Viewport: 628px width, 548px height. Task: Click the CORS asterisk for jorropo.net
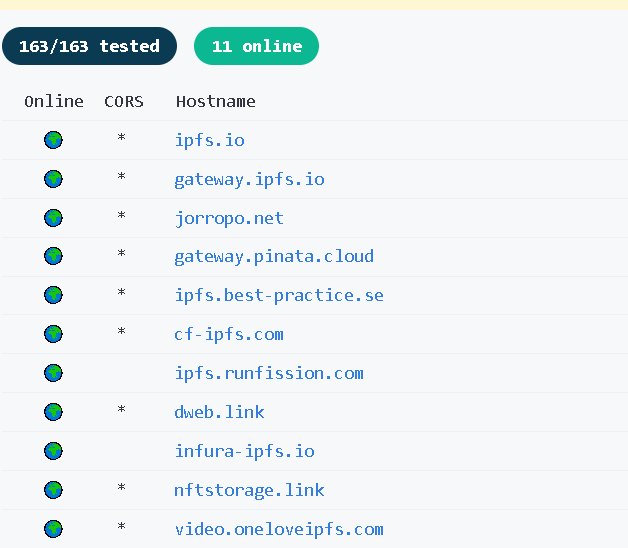click(x=122, y=216)
